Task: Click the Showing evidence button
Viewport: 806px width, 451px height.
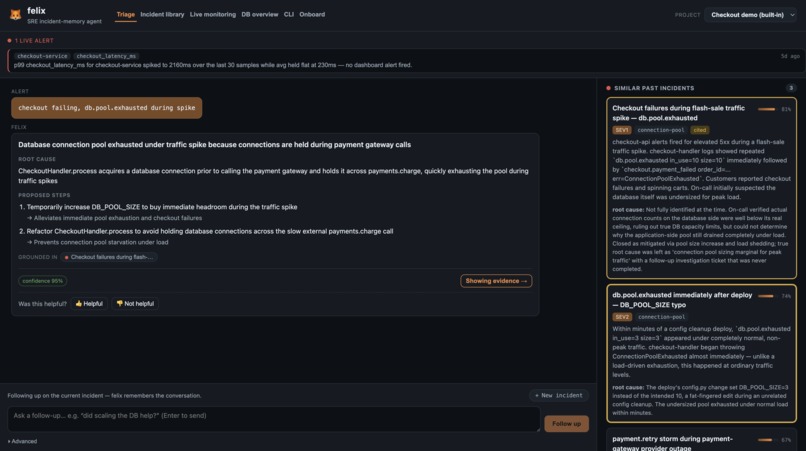Action: [x=496, y=281]
